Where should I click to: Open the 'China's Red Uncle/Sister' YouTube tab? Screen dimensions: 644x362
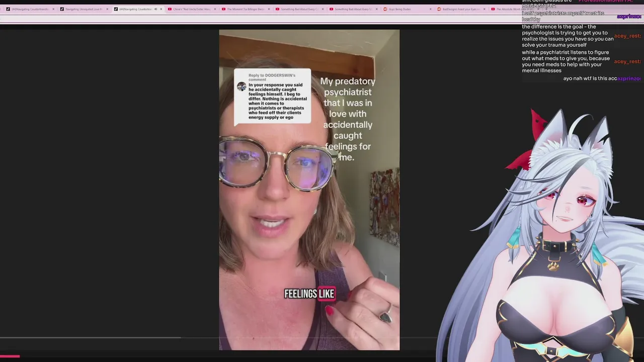[192, 9]
